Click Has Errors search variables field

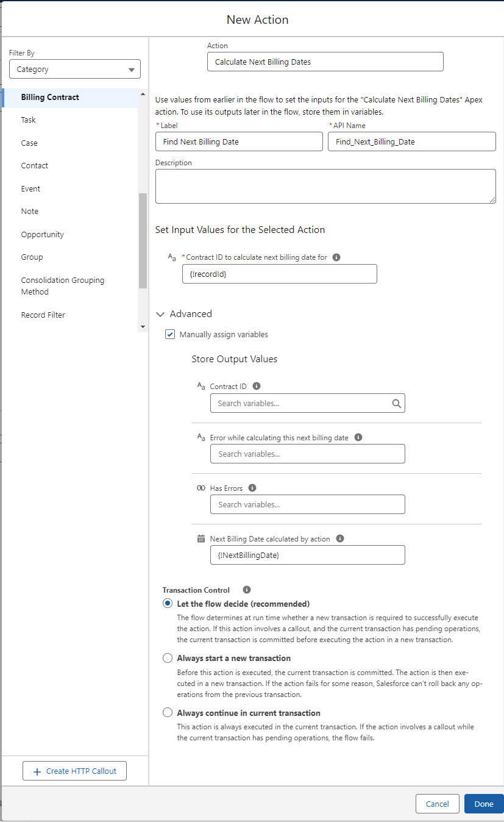(x=307, y=504)
